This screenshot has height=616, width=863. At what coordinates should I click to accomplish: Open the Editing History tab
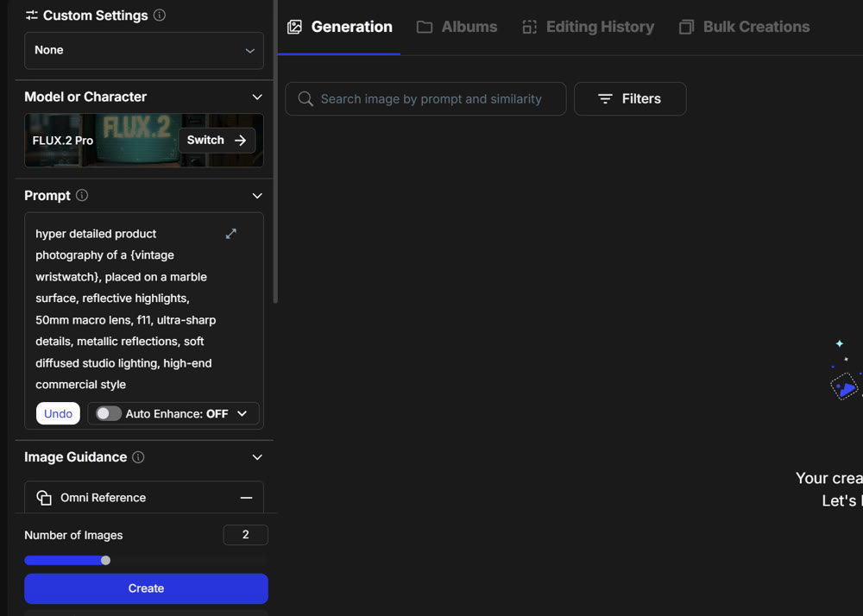(x=589, y=27)
